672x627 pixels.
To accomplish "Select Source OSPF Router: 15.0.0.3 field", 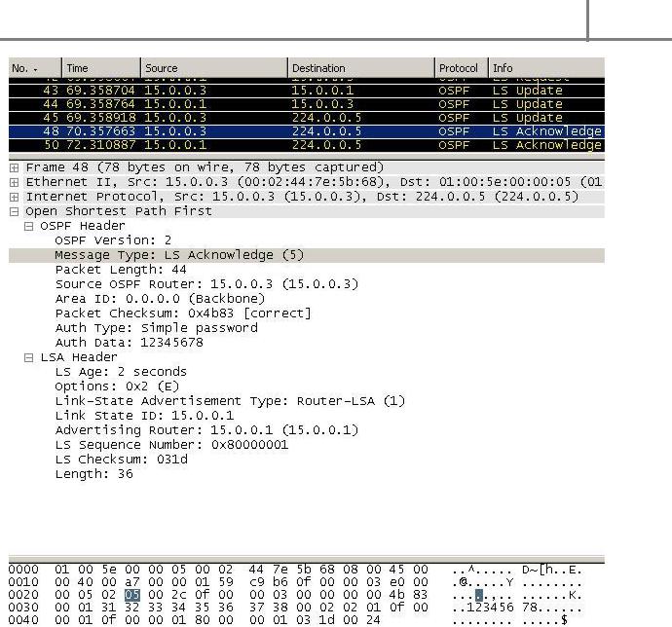I will pyautogui.click(x=206, y=284).
